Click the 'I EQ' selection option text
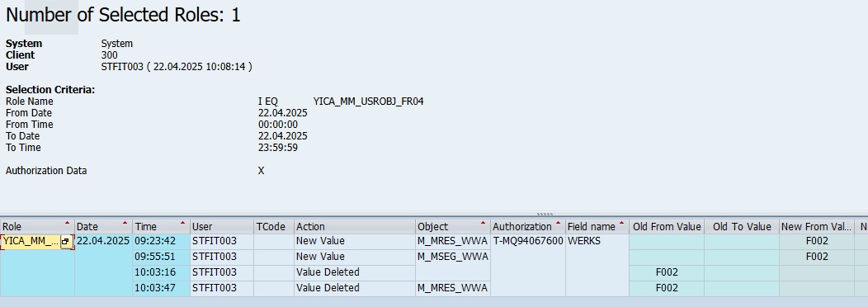Viewport: 868px width, 307px height. click(268, 102)
